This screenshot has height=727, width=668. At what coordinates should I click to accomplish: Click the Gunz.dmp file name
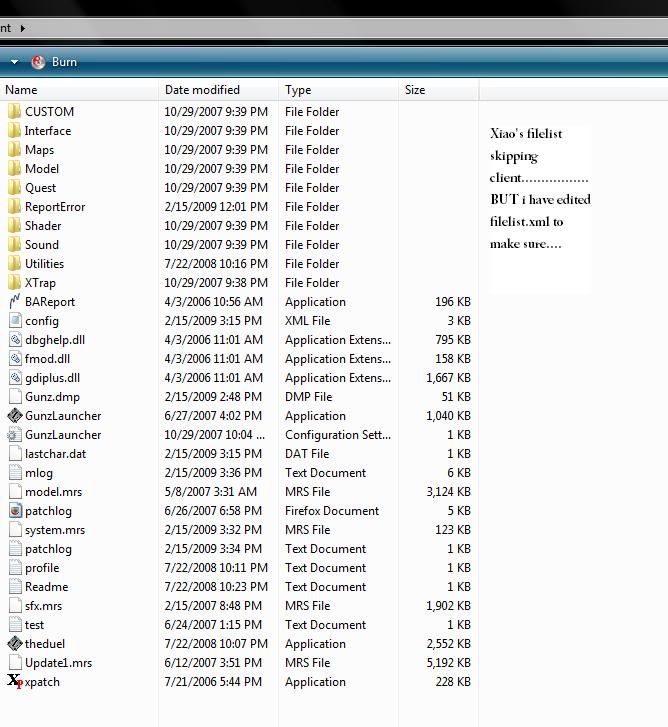click(52, 397)
